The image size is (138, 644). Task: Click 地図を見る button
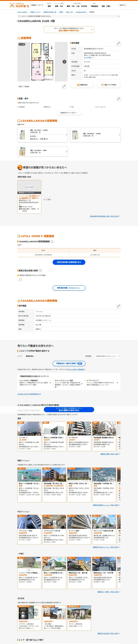[82, 85]
